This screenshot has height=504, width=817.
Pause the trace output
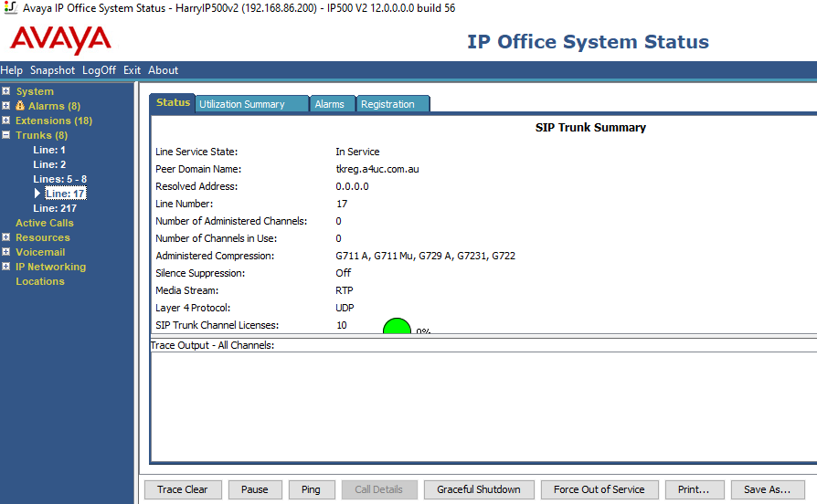pos(255,489)
